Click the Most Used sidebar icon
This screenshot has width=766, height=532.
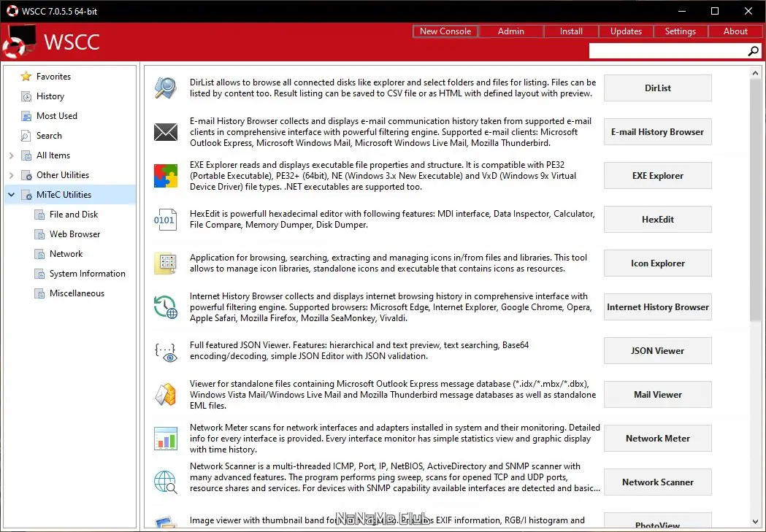point(26,116)
